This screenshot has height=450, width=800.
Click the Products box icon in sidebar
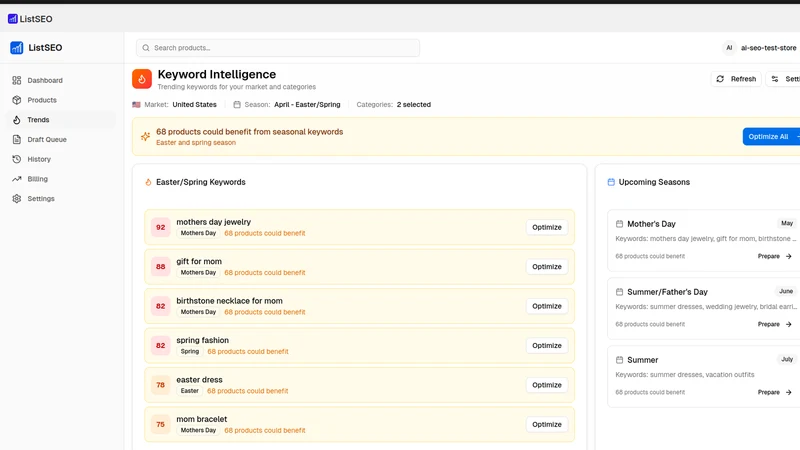(x=17, y=100)
